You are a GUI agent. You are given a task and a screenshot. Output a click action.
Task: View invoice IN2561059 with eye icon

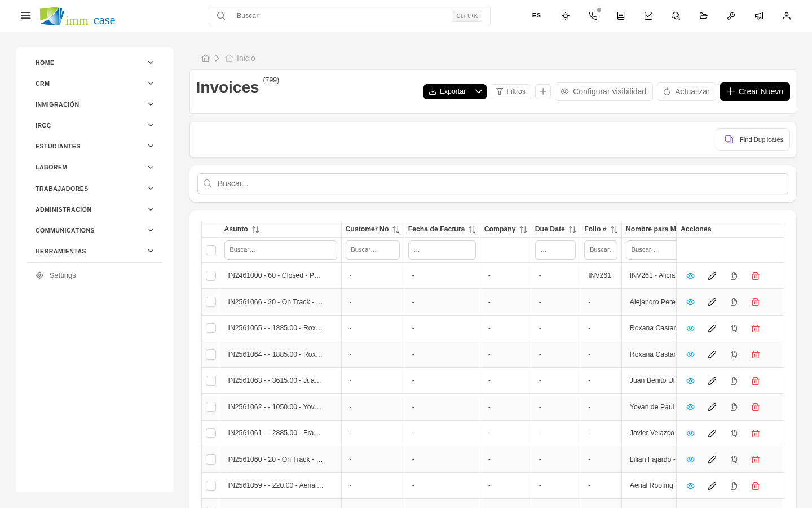pyautogui.click(x=690, y=486)
